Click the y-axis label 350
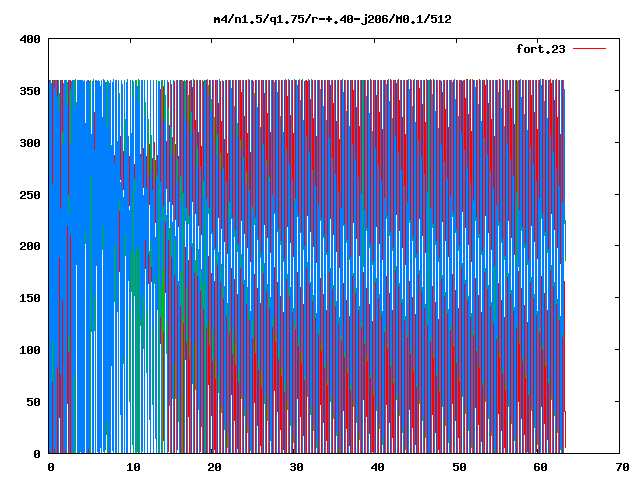Image resolution: width=640 pixels, height=480 pixels. 30,91
